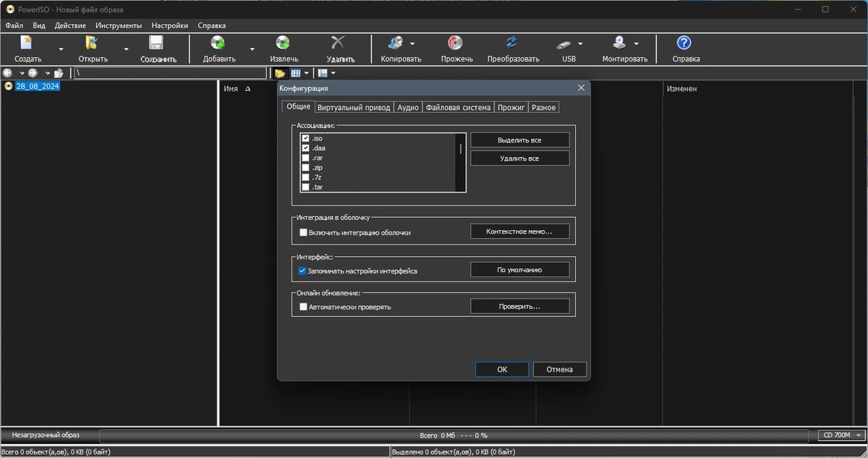The width and height of the screenshot is (868, 458).
Task: Switch to the Файловая система tab
Action: pos(458,107)
